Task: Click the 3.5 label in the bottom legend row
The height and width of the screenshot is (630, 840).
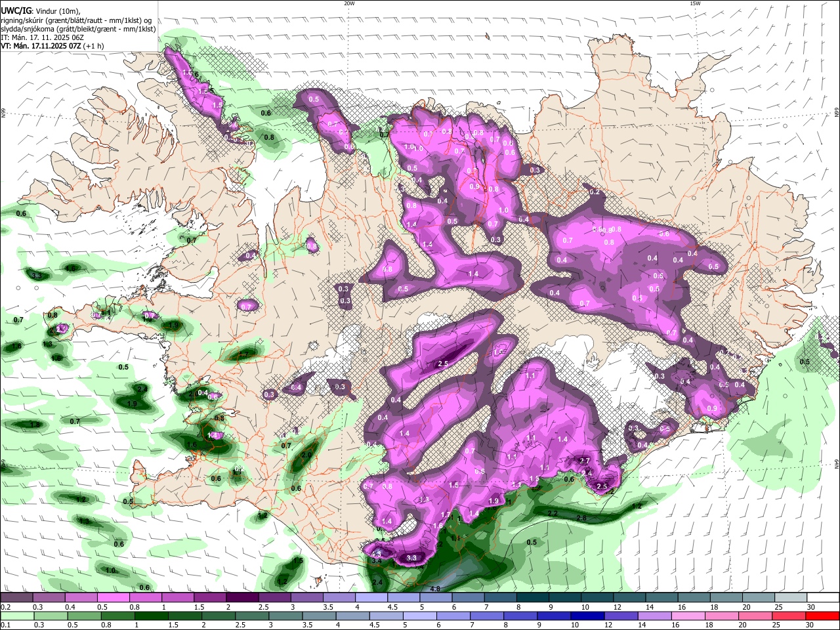Action: (307, 625)
